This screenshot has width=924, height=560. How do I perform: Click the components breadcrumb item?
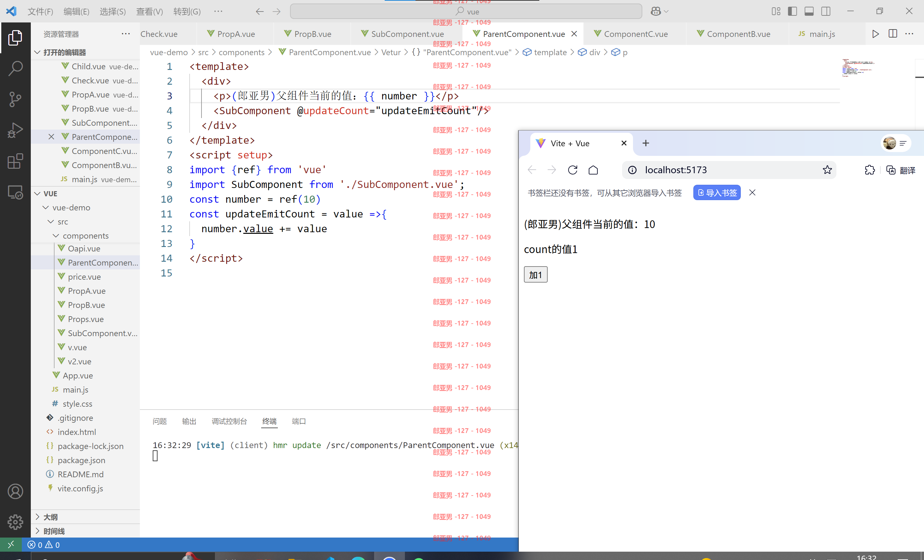242,52
